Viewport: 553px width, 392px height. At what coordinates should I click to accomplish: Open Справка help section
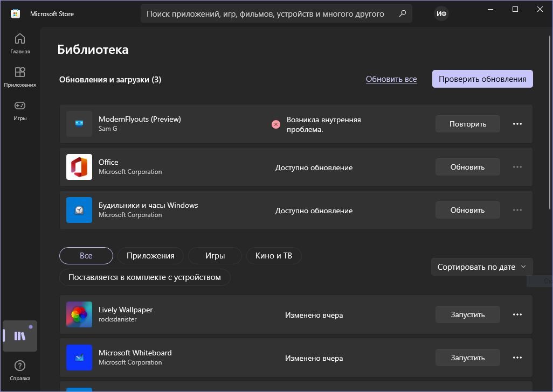pyautogui.click(x=20, y=370)
